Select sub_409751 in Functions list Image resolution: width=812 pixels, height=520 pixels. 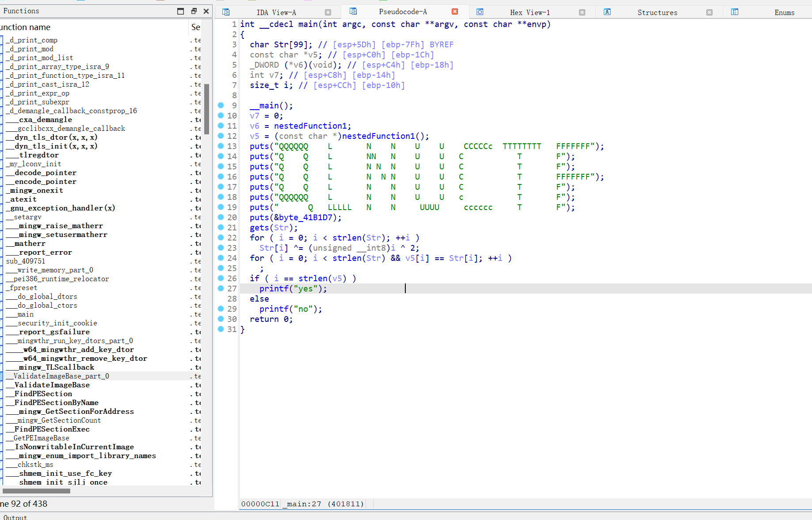(x=26, y=261)
